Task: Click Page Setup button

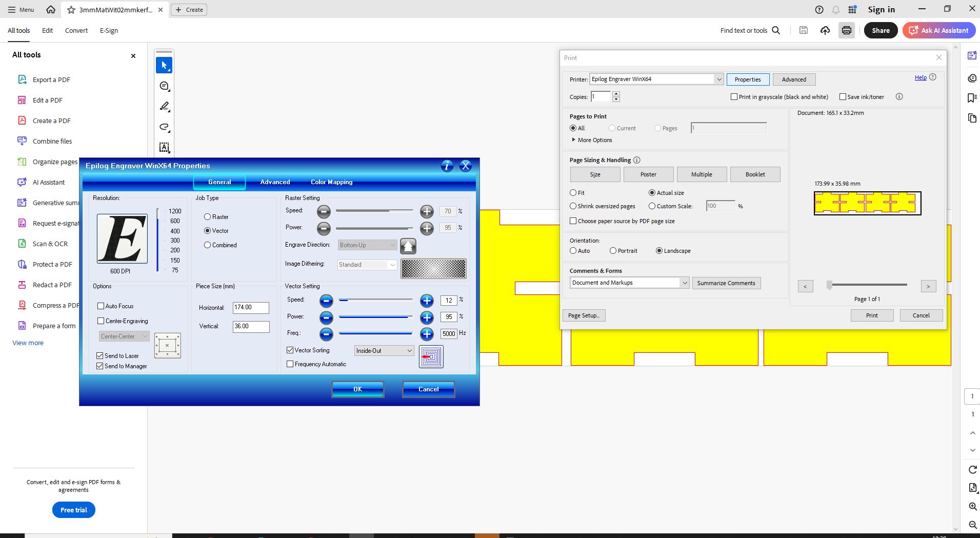Action: point(584,315)
